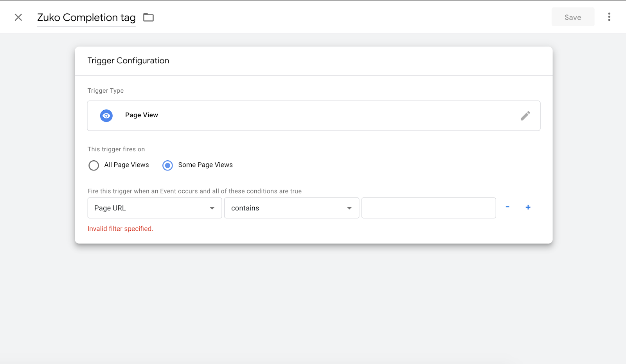Click the Trigger Configuration heading
The image size is (626, 364).
pos(128,61)
